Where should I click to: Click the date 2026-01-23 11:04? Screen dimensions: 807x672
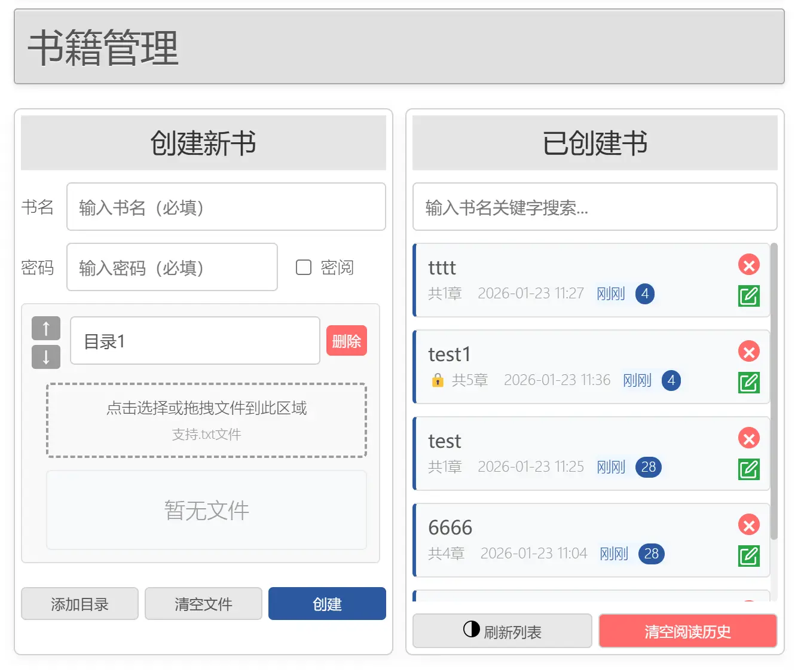534,554
